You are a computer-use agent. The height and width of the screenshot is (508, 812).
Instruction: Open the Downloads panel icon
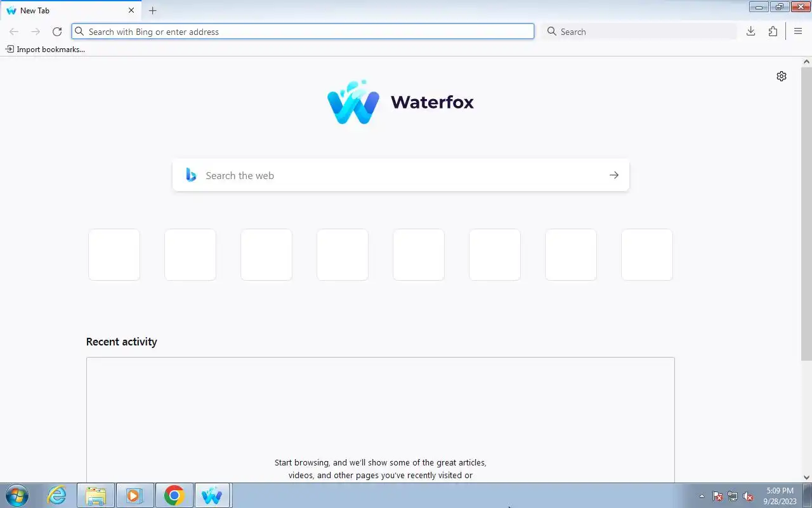pos(750,31)
